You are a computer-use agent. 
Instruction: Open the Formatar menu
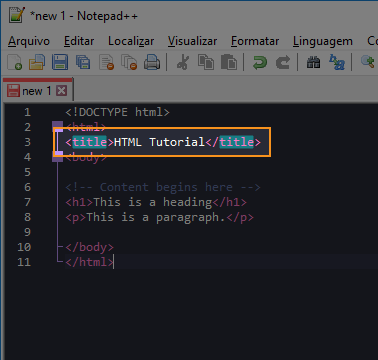click(x=255, y=41)
